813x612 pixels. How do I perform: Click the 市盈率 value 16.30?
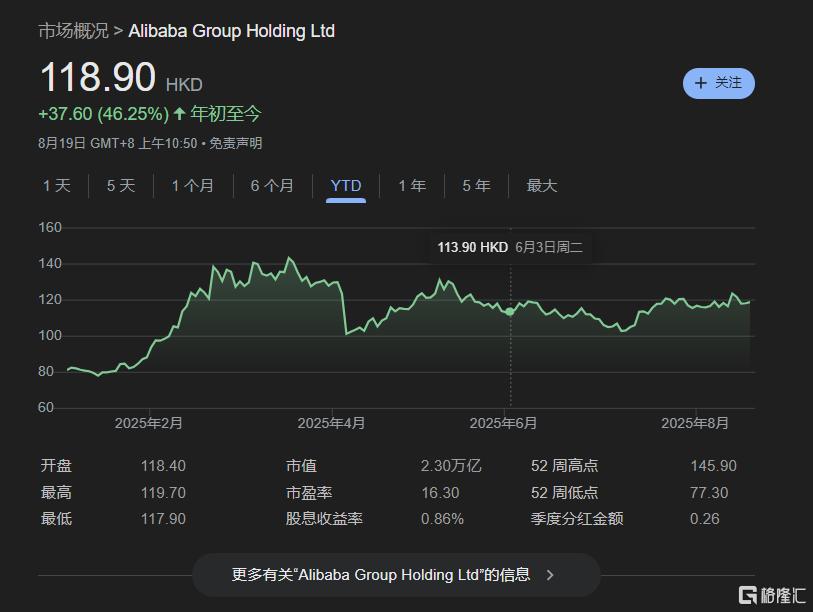pos(440,493)
